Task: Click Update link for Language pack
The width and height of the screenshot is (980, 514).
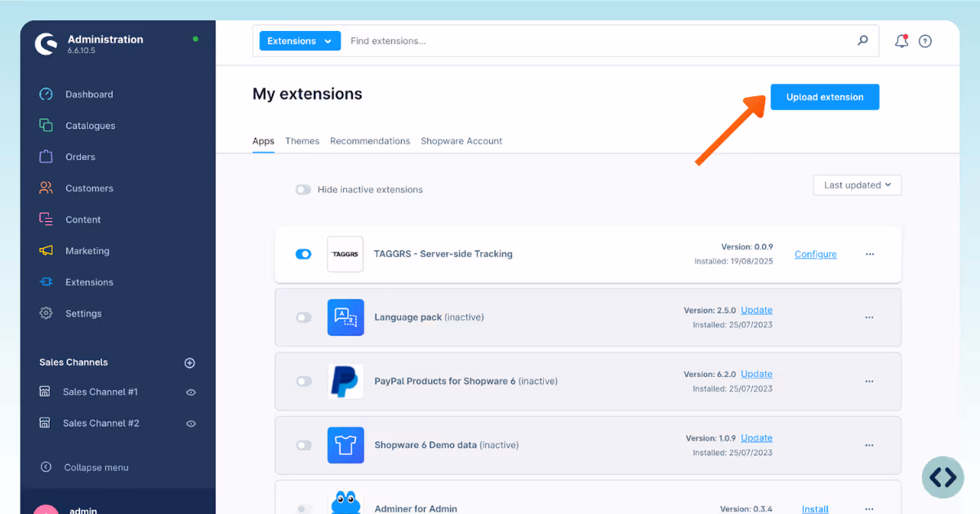Action: (x=756, y=310)
